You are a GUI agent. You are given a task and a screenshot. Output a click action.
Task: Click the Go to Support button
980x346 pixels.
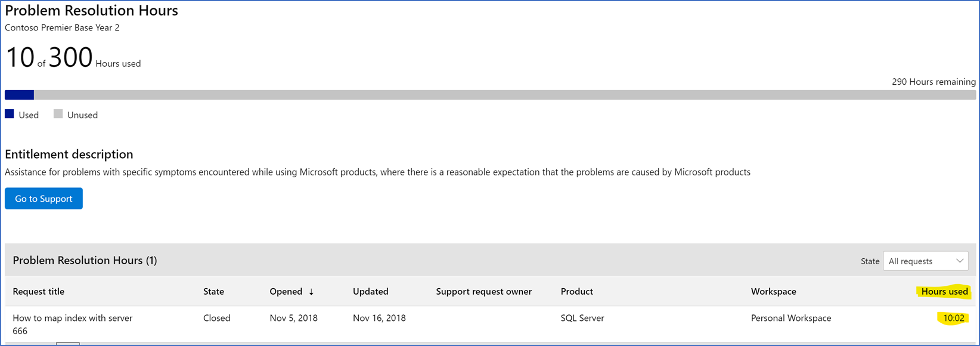coord(44,199)
